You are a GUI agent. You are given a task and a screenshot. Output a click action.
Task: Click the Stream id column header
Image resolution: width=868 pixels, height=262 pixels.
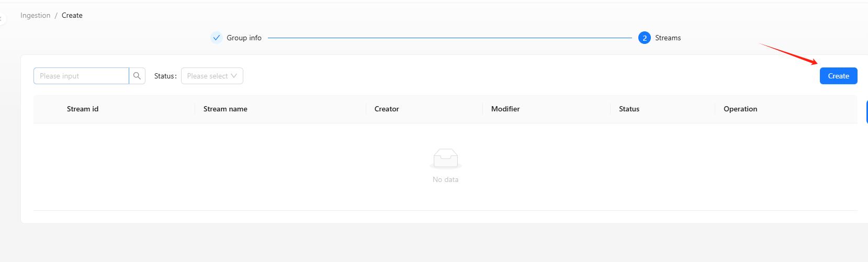click(83, 109)
